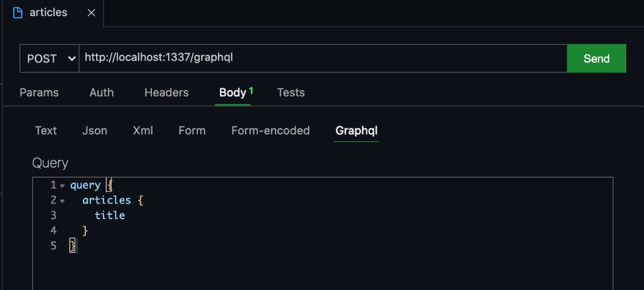Click the URL field with localhost:1337/graphql
The width and height of the screenshot is (644, 290).
pyautogui.click(x=323, y=58)
